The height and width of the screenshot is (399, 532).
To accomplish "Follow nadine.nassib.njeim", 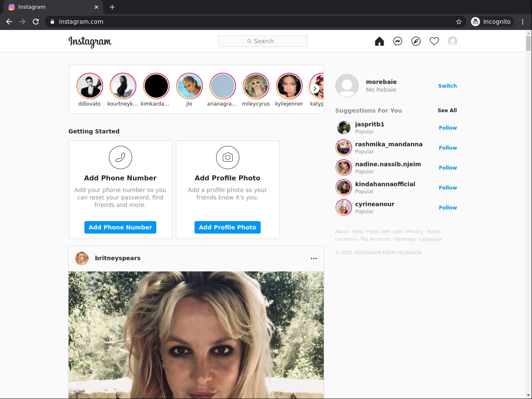I will (448, 168).
